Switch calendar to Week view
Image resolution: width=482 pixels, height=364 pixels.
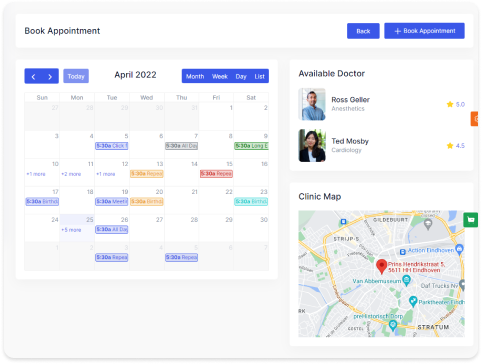[220, 76]
